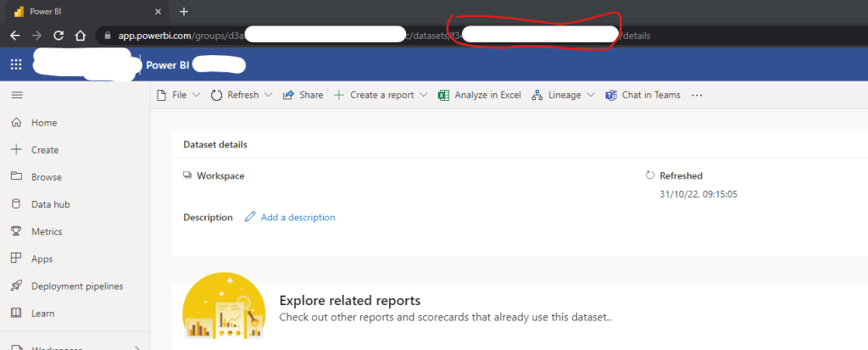
Task: Select the Power BI browser tab
Action: click(86, 12)
